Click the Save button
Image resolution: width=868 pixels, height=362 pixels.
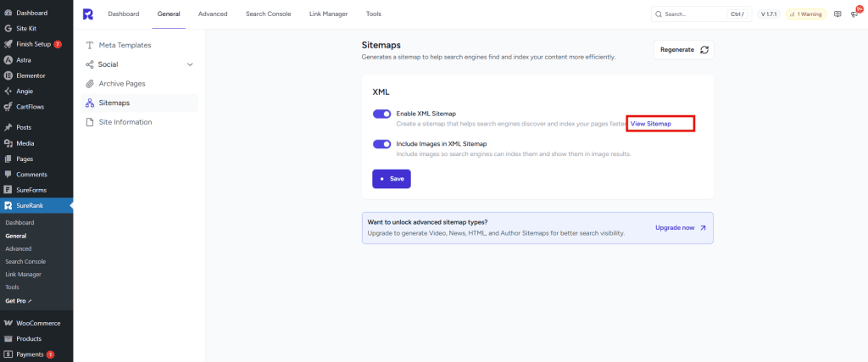(x=392, y=179)
